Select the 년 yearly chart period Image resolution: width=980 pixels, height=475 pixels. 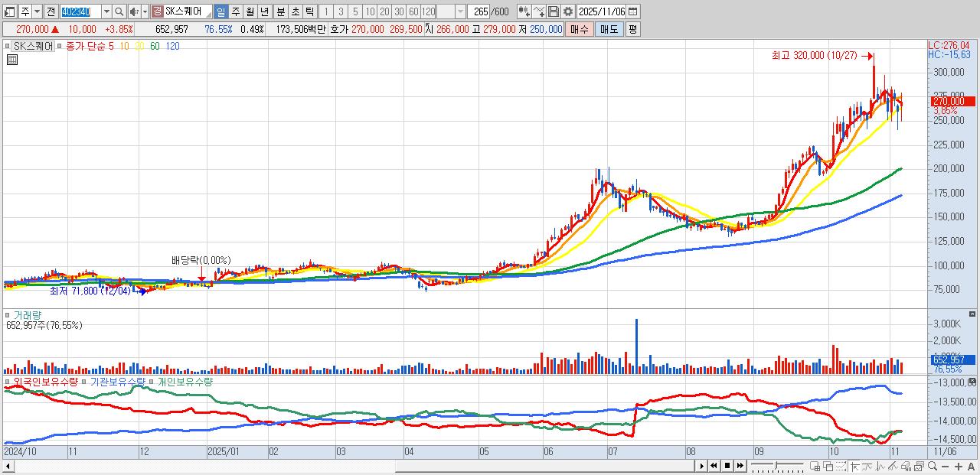click(x=264, y=11)
